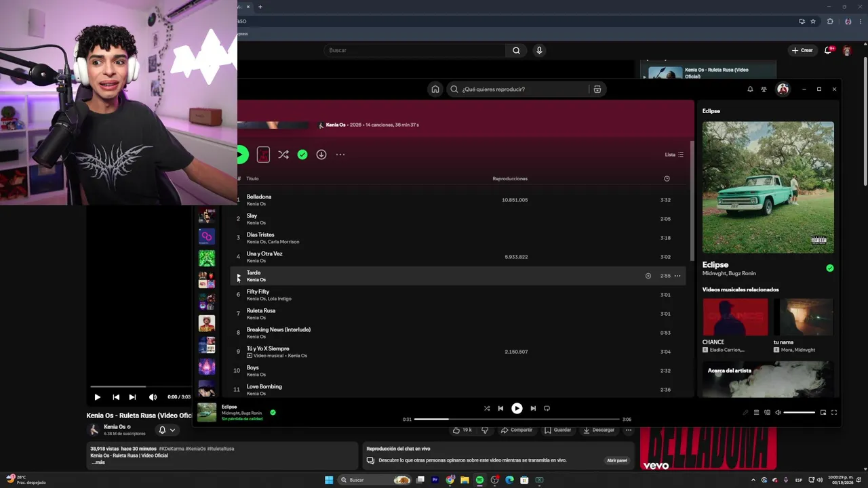This screenshot has height=488, width=868.
Task: Open album more options three dots
Action: coord(340,155)
